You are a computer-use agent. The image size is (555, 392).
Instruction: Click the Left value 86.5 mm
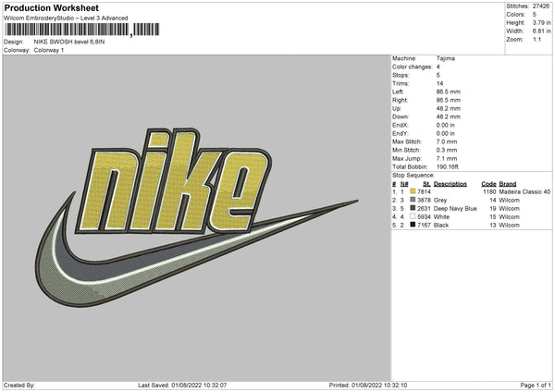pyautogui.click(x=449, y=92)
